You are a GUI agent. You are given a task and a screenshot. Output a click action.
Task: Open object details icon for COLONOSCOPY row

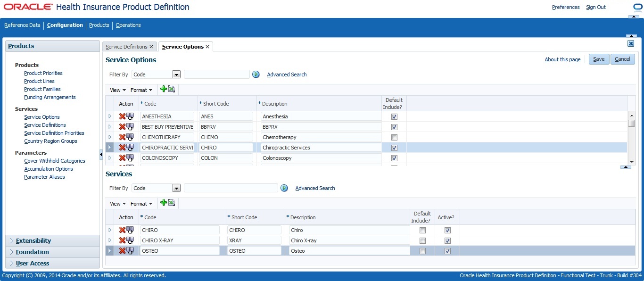tap(130, 158)
